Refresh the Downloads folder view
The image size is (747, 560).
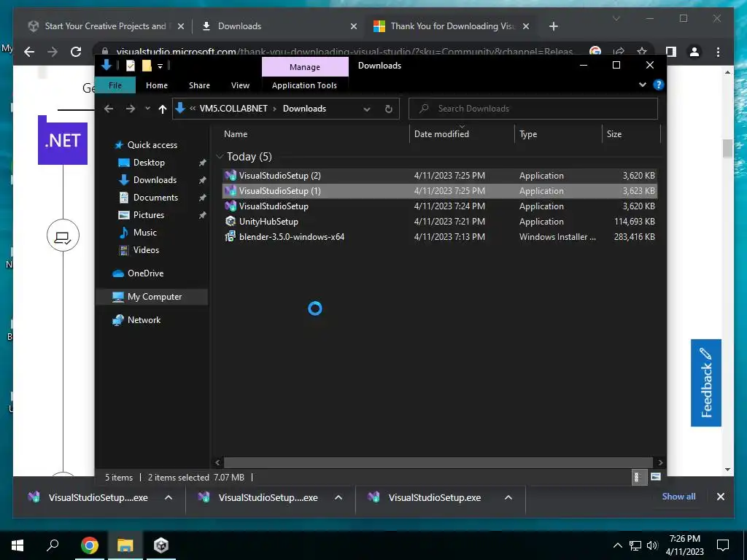[x=389, y=109]
